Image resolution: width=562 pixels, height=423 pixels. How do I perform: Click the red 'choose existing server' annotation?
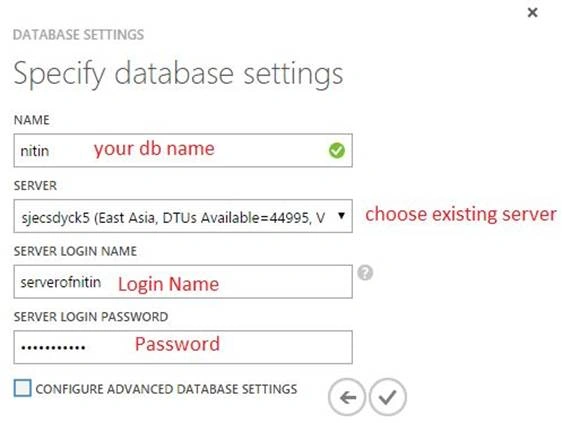461,215
